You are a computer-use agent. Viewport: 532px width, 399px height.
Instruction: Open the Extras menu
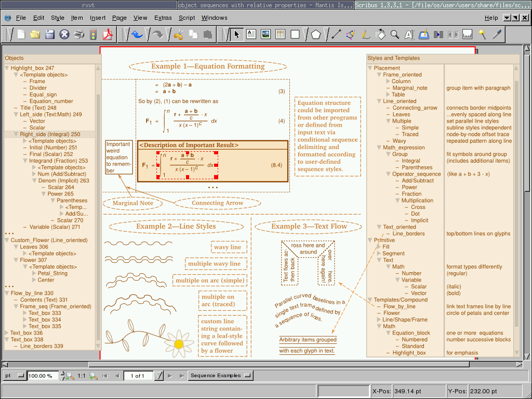pos(163,18)
